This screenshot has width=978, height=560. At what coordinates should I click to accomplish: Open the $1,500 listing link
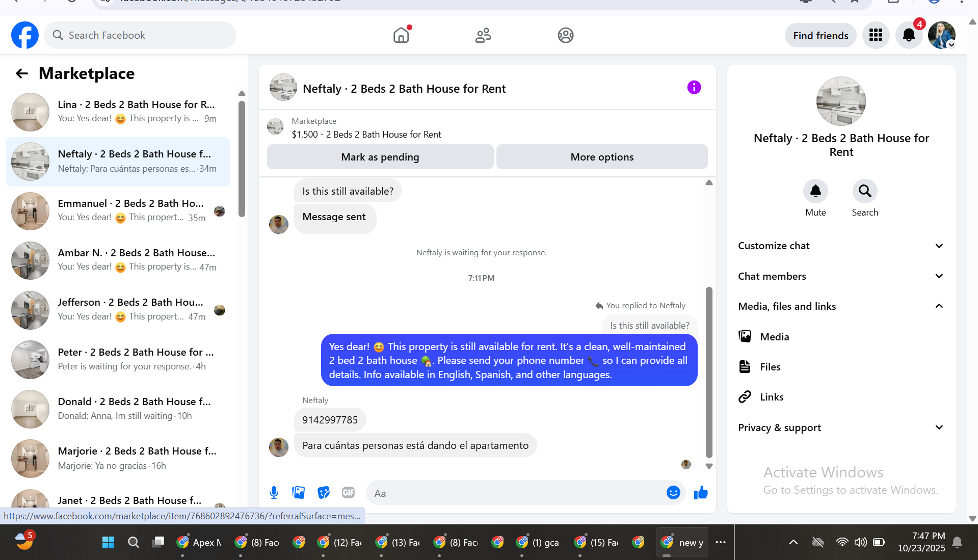point(366,135)
